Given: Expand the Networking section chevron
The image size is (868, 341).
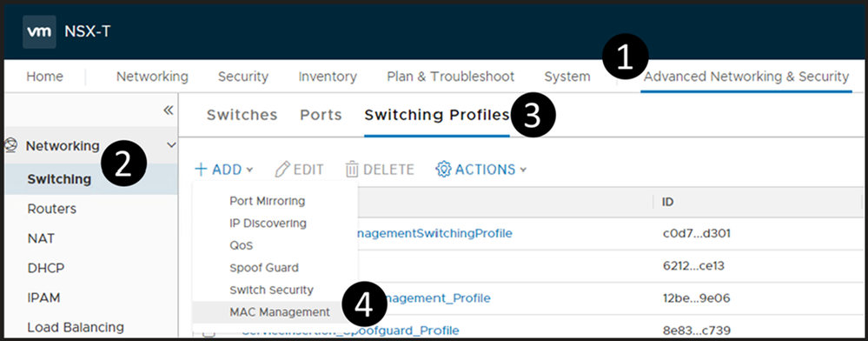Looking at the screenshot, I should click(x=171, y=145).
